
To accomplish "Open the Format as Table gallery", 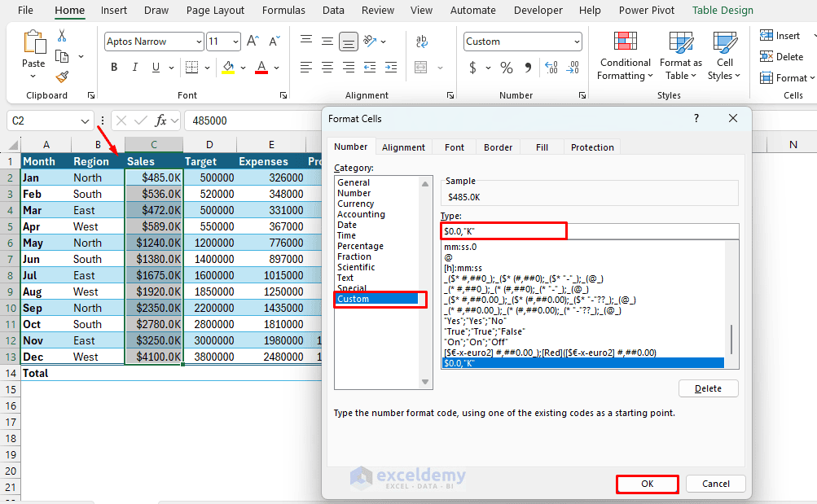I will (x=680, y=55).
